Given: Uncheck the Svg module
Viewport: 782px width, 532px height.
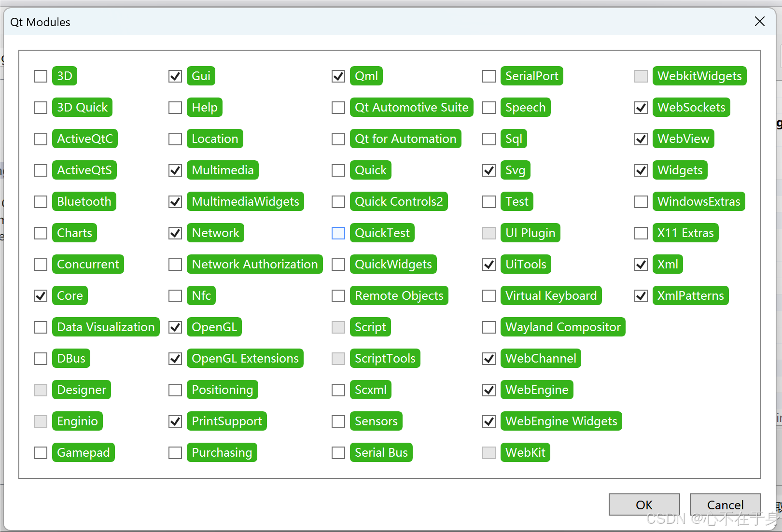Looking at the screenshot, I should [489, 170].
